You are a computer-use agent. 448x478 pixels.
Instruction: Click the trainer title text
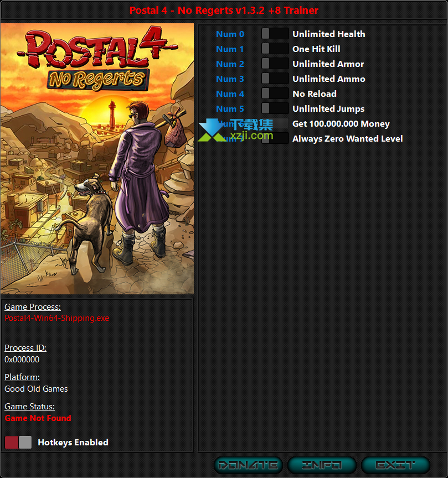click(224, 11)
